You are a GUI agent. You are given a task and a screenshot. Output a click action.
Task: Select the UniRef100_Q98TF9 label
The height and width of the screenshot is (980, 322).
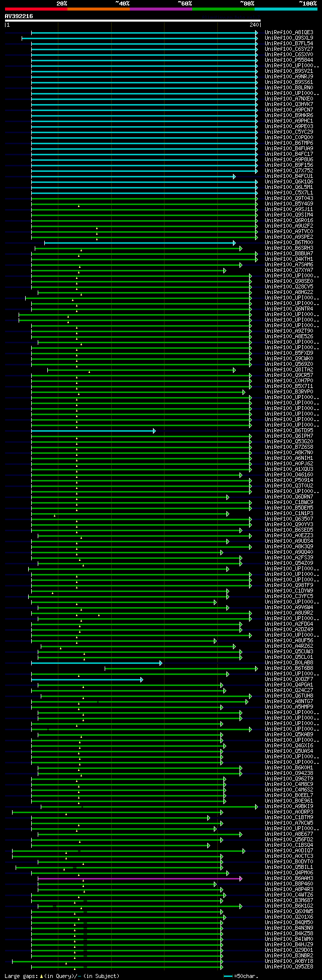coord(289,585)
